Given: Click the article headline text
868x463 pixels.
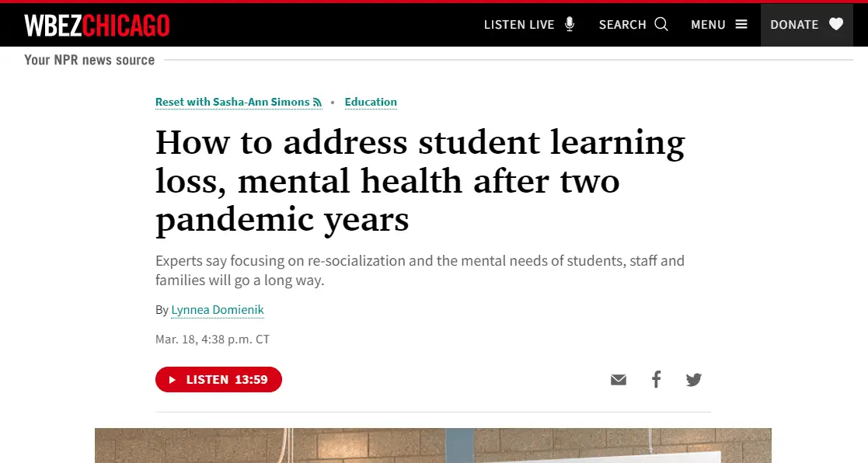Looking at the screenshot, I should 420,181.
